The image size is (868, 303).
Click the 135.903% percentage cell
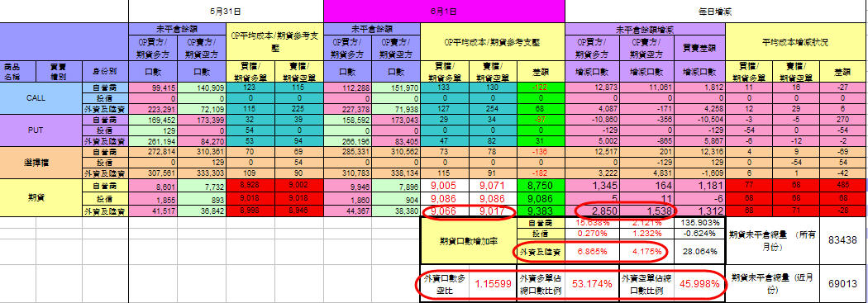point(699,222)
